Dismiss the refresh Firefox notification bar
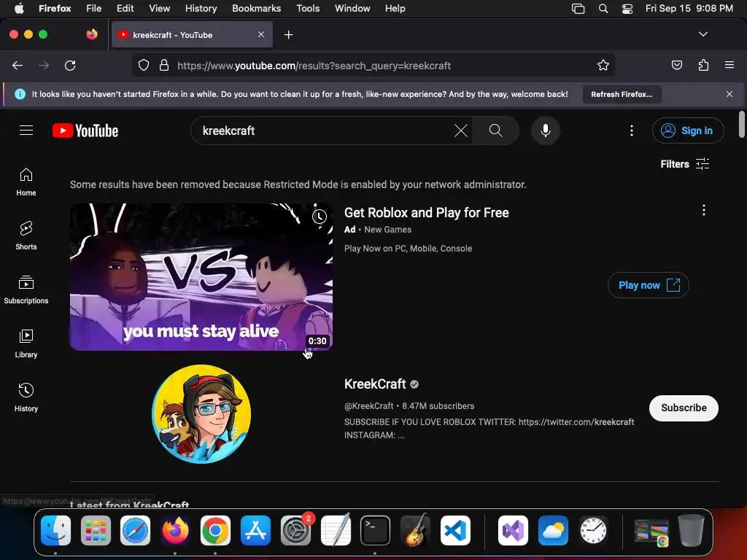 [x=729, y=94]
